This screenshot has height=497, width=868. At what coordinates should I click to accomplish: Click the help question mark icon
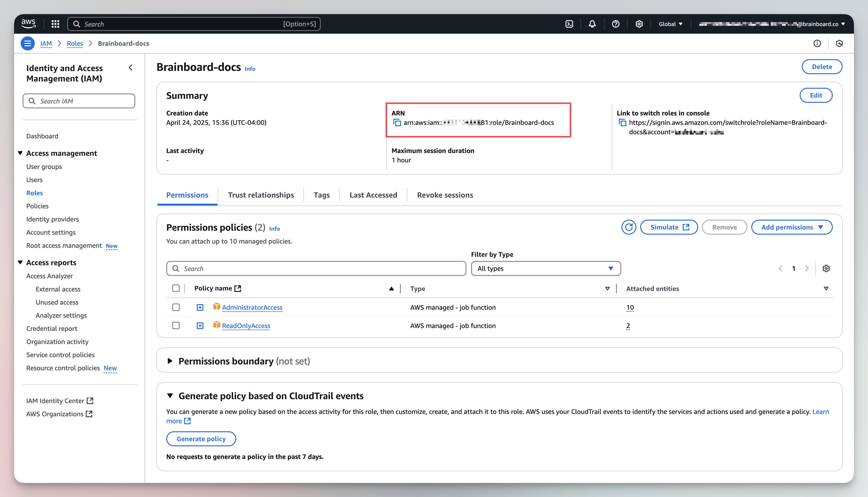point(616,24)
